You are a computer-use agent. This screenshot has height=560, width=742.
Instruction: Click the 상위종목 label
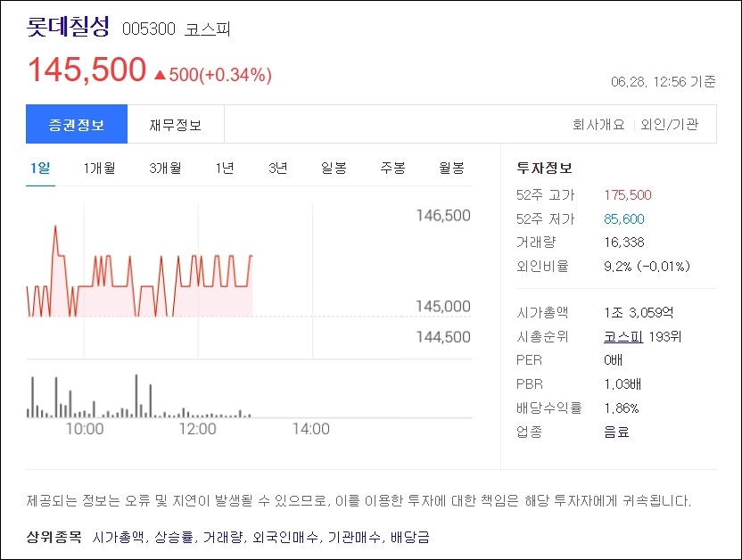tap(54, 537)
